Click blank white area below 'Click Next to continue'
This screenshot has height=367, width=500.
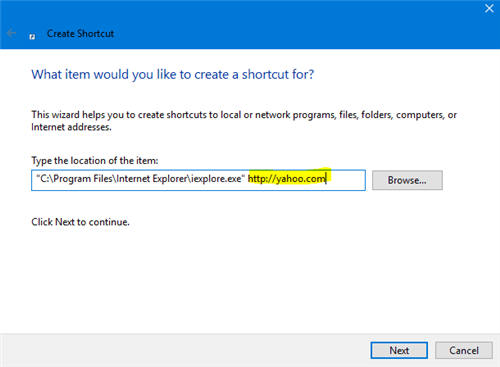pyautogui.click(x=250, y=280)
